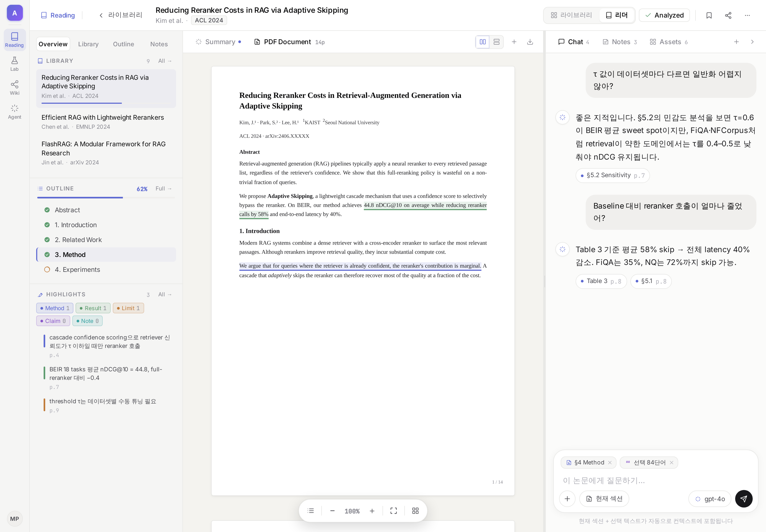
Task: Filter highlights by Result tag
Action: (93, 308)
